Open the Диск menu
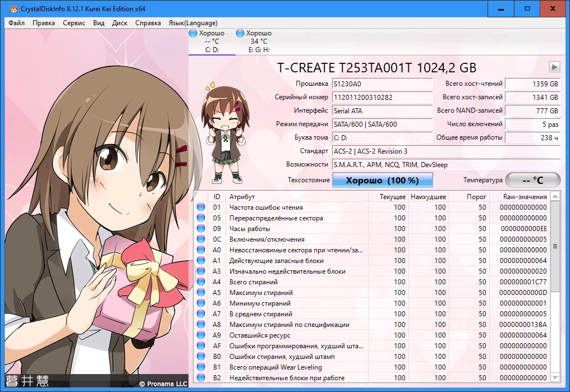The height and width of the screenshot is (392, 570). tap(119, 23)
